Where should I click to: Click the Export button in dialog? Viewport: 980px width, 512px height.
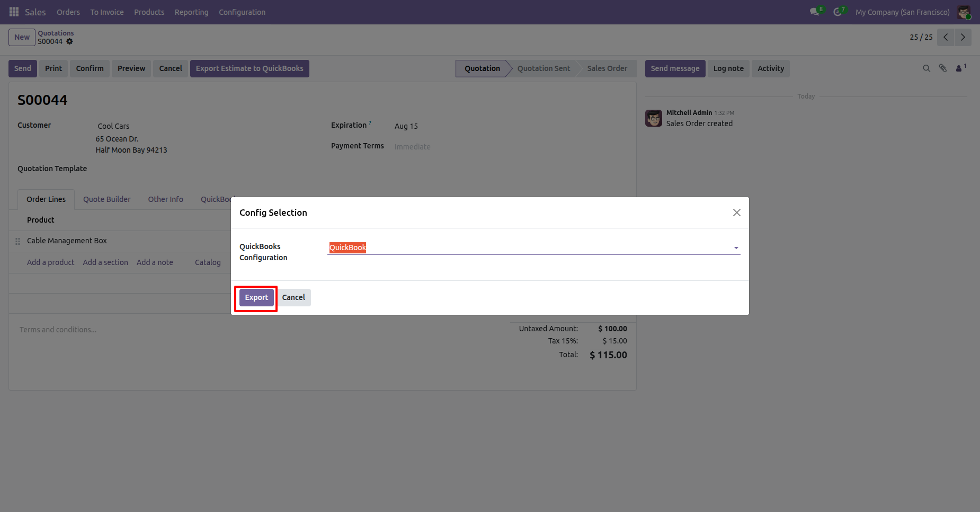[x=256, y=297]
